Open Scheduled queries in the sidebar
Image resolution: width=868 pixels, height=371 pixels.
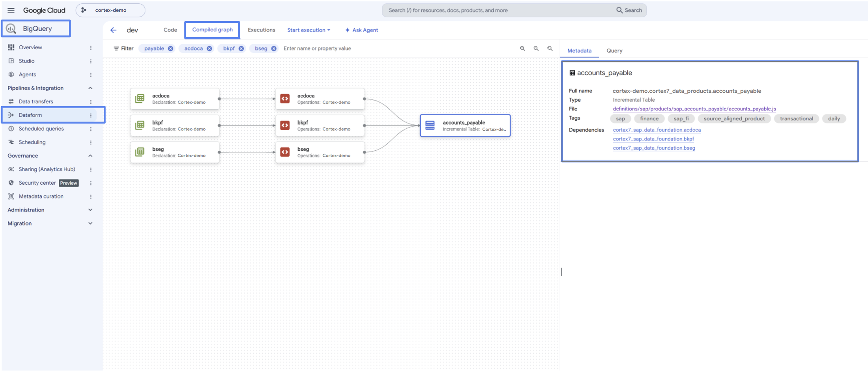click(41, 129)
